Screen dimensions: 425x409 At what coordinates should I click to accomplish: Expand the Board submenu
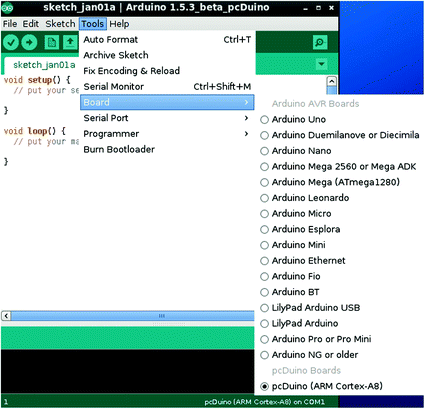tap(167, 102)
